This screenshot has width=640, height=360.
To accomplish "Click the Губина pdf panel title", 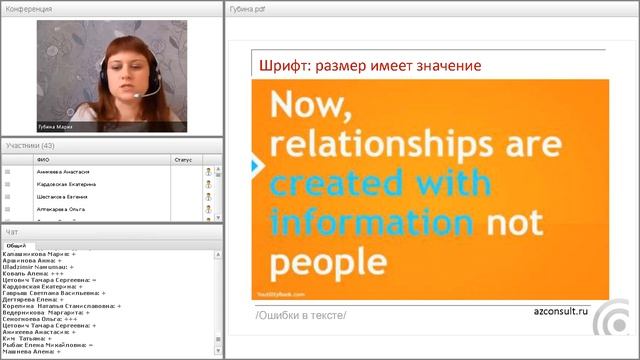I will pyautogui.click(x=247, y=9).
